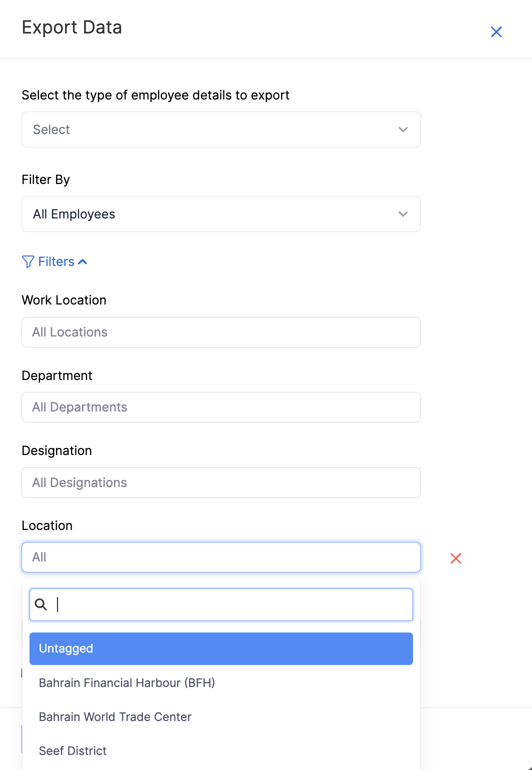Click chevron on the employee details select

403,129
